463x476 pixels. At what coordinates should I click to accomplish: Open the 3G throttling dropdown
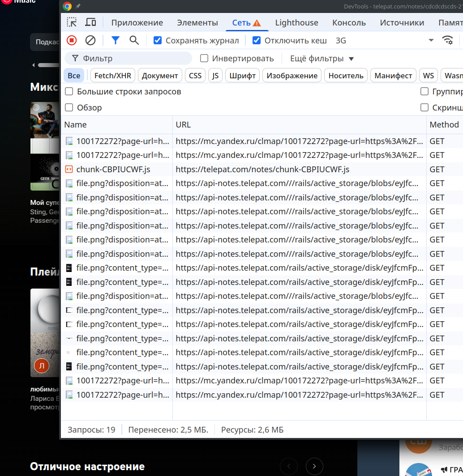coord(385,40)
